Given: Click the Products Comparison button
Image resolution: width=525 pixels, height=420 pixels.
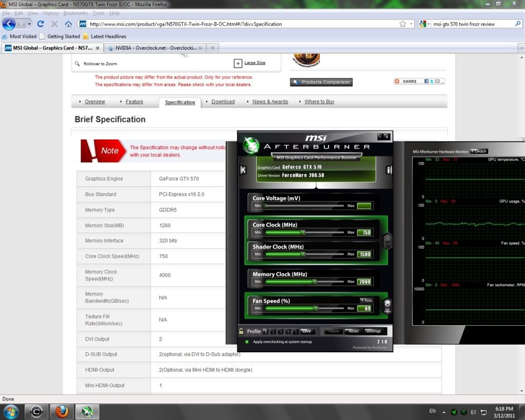Looking at the screenshot, I should pos(321,82).
